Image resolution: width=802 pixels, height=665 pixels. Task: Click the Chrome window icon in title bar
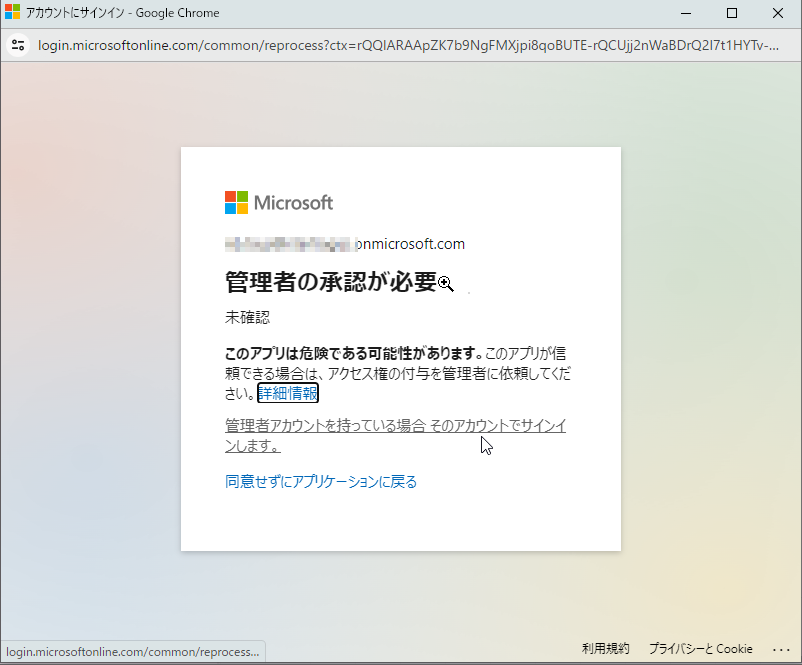coord(12,13)
